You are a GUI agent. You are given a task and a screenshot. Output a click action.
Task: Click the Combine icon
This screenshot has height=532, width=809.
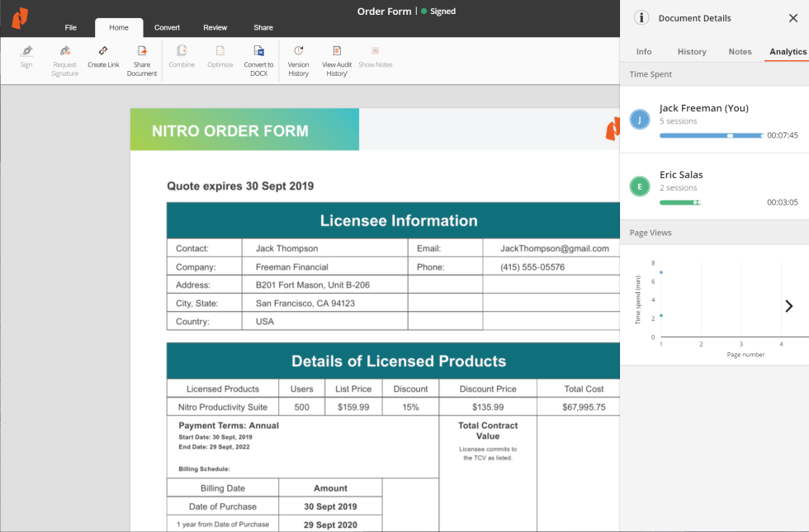[182, 52]
